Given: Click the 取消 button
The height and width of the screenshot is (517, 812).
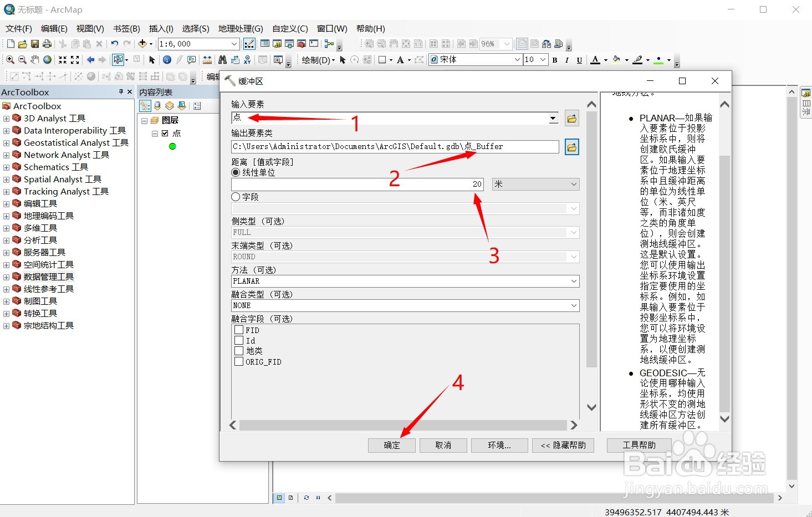Looking at the screenshot, I should tap(443, 446).
